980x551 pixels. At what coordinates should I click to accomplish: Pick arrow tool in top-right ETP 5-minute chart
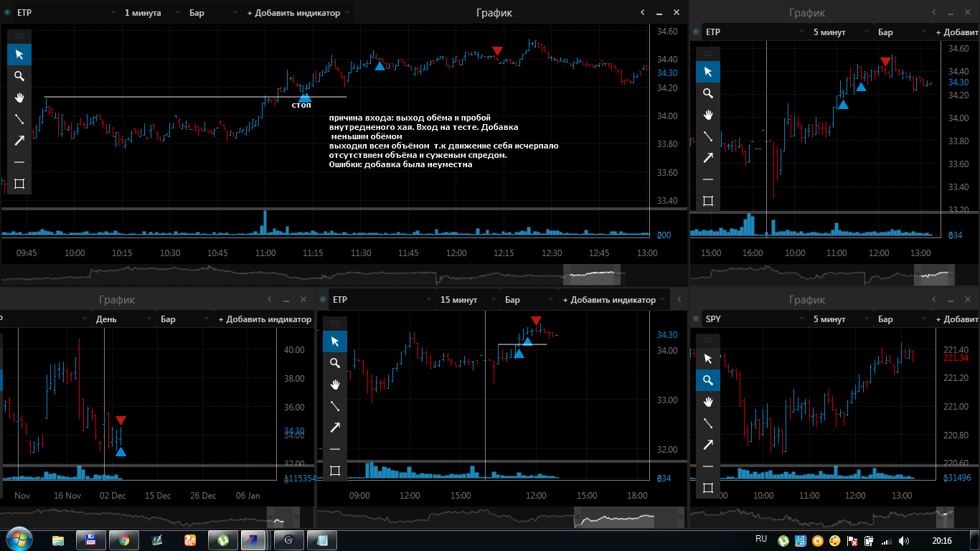coord(708,158)
